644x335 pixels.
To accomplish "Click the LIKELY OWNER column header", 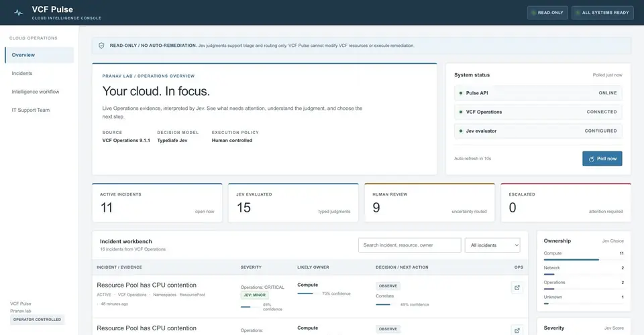I will coord(313,267).
